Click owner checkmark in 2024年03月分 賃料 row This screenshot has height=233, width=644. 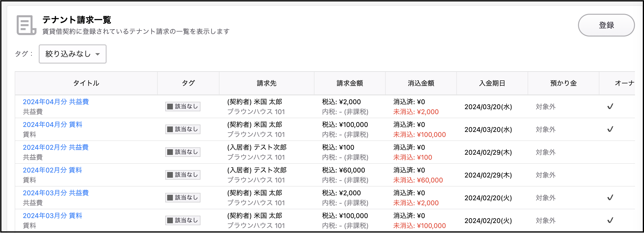[610, 220]
